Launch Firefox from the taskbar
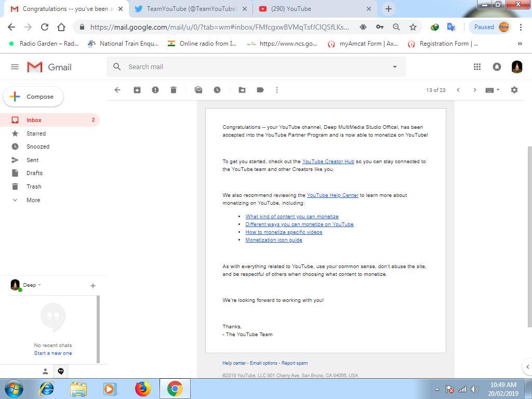 tap(143, 389)
